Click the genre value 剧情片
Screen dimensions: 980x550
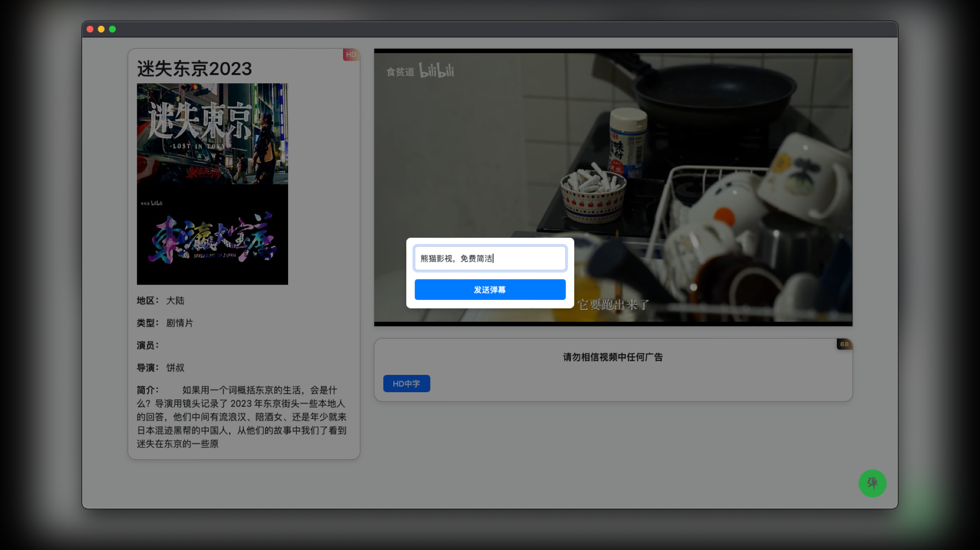pos(179,323)
